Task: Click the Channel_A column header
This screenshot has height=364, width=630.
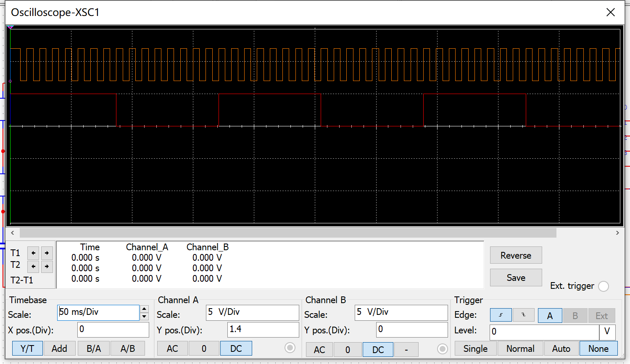Action: 147,247
